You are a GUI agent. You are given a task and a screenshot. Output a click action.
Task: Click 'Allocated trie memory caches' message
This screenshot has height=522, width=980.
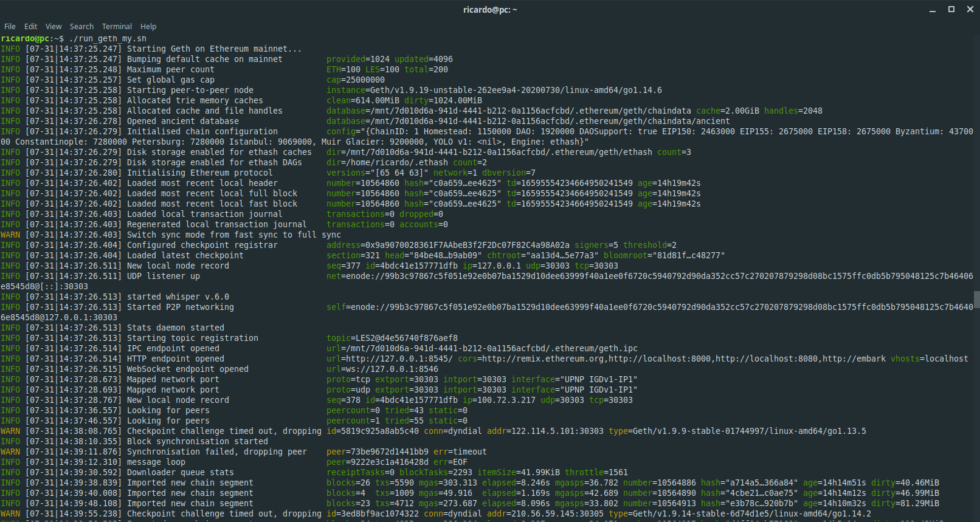[x=195, y=100]
